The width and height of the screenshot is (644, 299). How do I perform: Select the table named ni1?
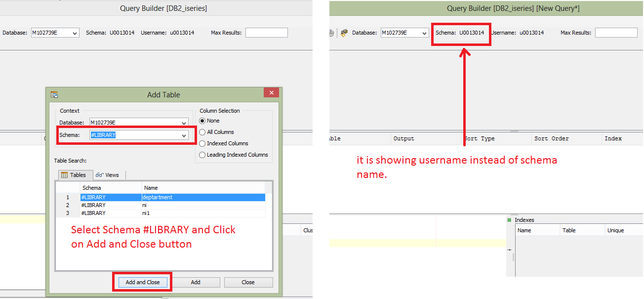coord(161,213)
